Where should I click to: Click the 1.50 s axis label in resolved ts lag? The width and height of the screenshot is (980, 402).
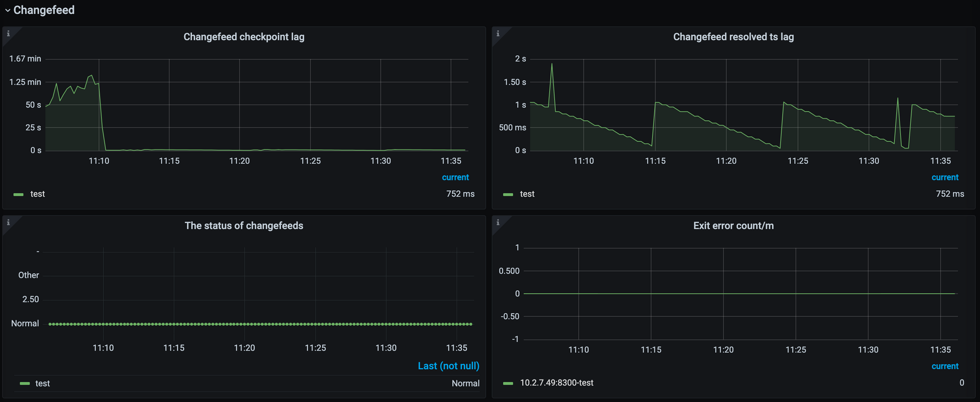pyautogui.click(x=515, y=82)
